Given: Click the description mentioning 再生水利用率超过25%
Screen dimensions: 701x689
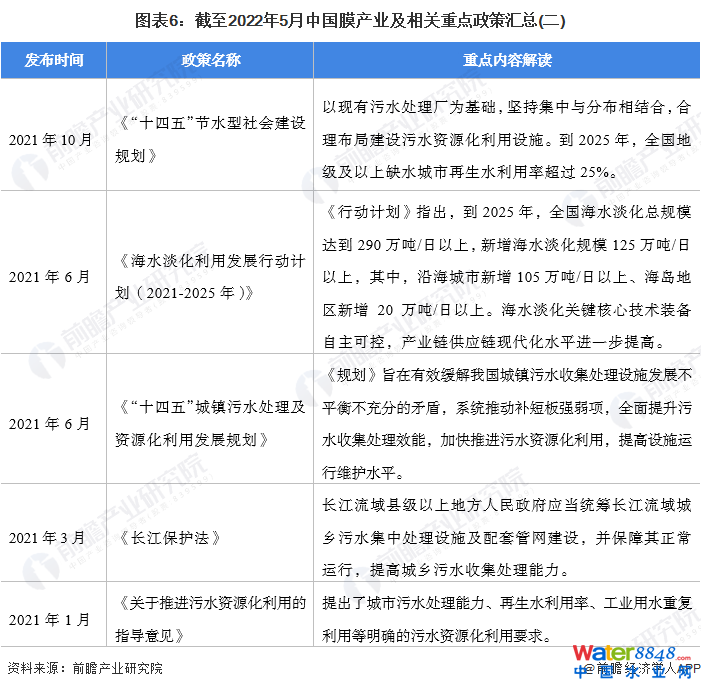Looking at the screenshot, I should (x=505, y=139).
